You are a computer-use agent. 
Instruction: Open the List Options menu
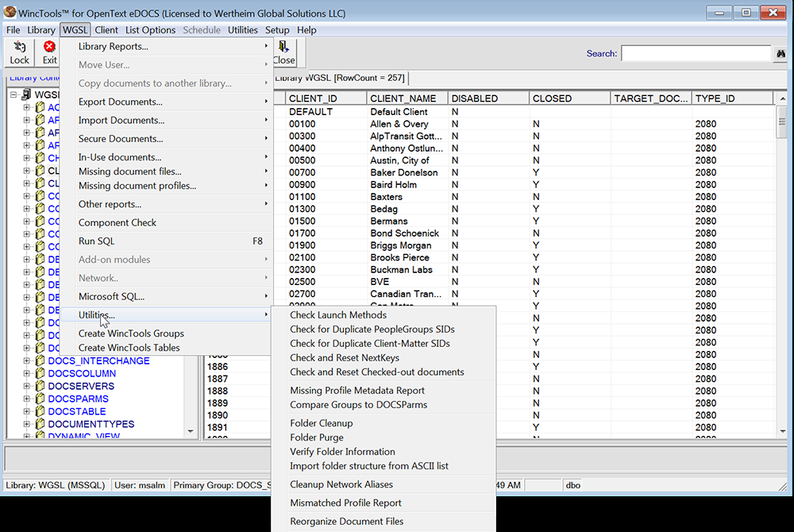click(x=150, y=30)
